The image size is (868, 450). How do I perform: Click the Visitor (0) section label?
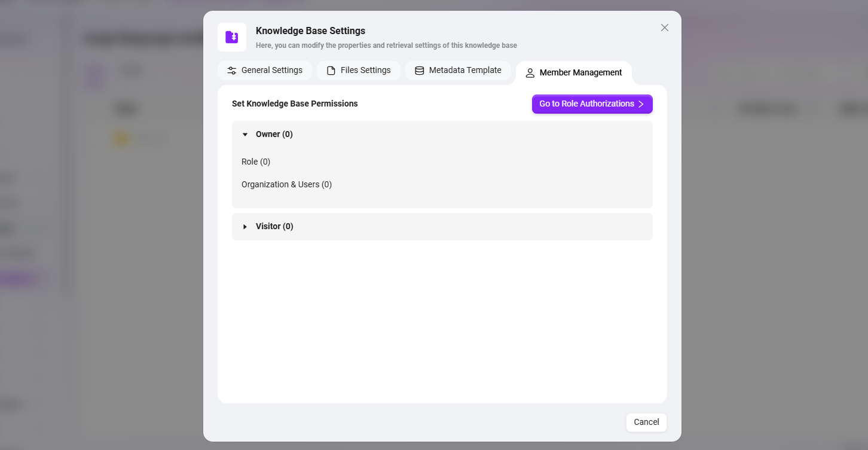(274, 226)
